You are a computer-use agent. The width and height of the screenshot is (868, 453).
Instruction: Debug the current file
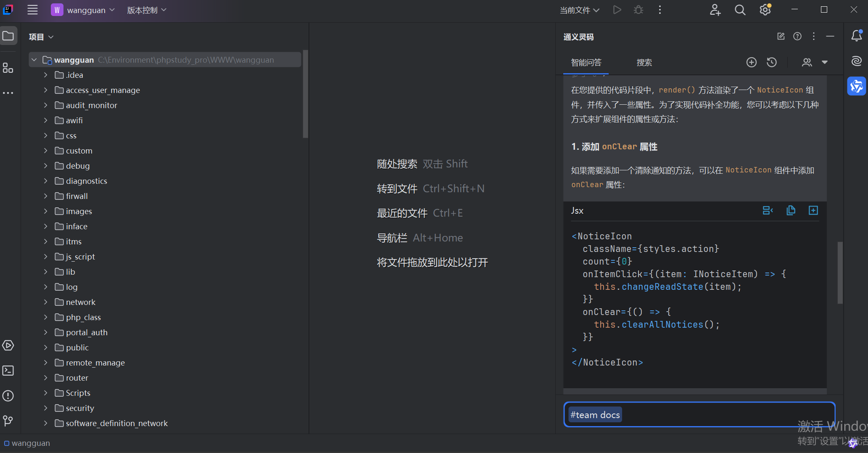point(638,10)
